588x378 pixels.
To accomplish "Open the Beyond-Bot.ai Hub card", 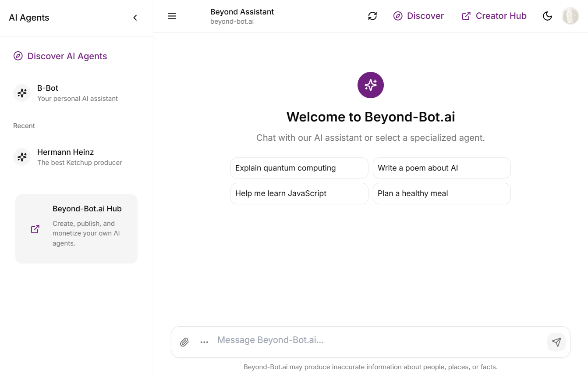I will click(76, 229).
